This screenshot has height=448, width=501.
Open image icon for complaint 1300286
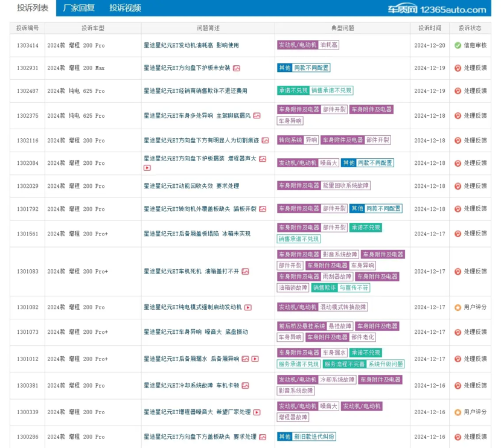coord(263,437)
